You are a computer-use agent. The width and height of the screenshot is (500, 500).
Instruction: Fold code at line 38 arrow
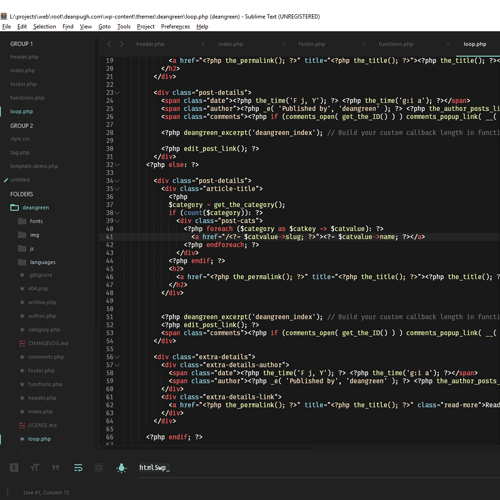[117, 213]
